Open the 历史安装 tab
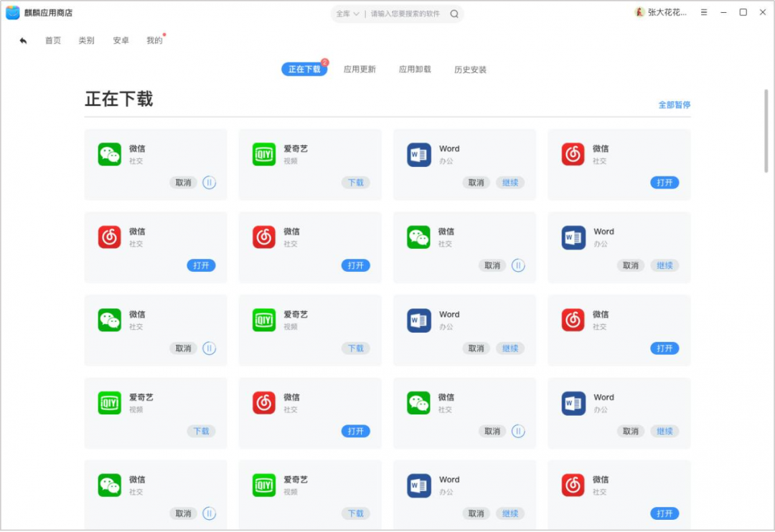The width and height of the screenshot is (775, 532). (470, 69)
